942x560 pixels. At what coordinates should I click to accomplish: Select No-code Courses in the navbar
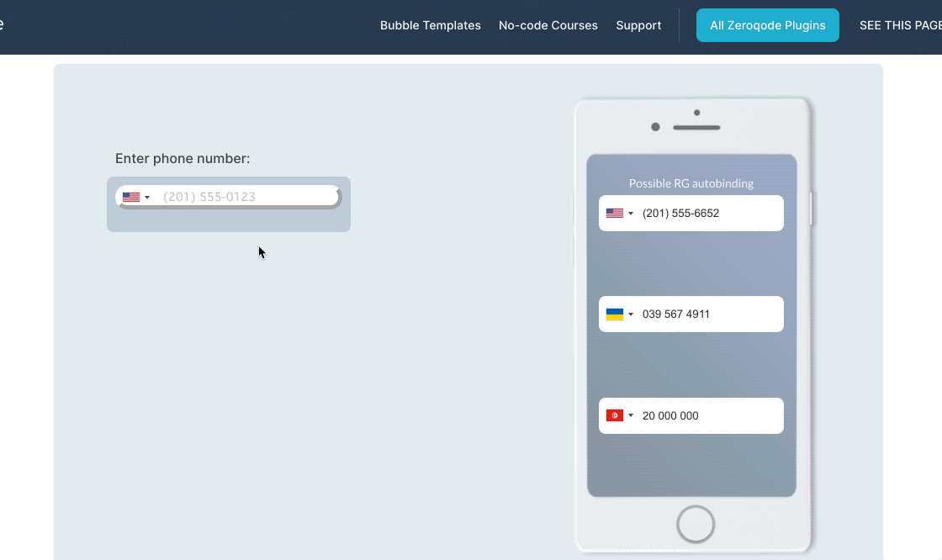548,25
